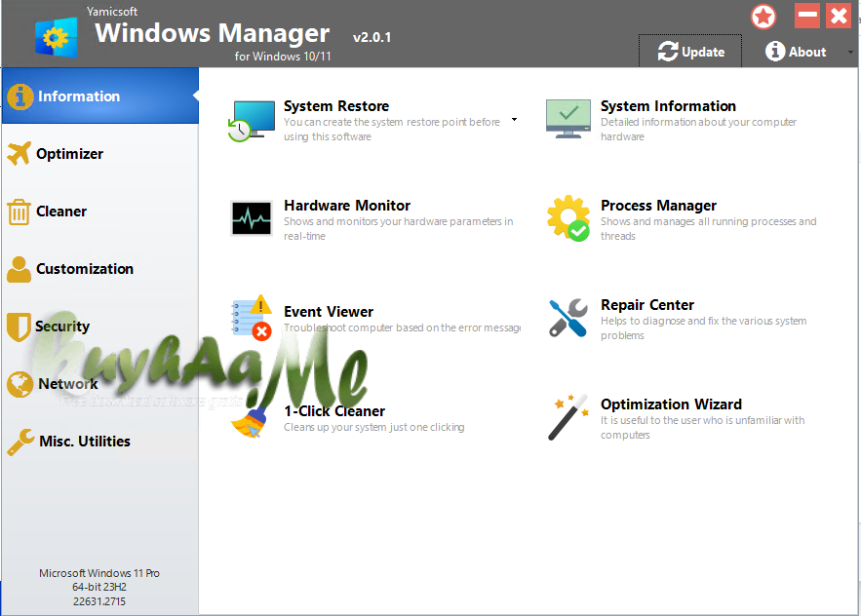The width and height of the screenshot is (861, 616).
Task: Switch to the Network section
Action: 99,384
